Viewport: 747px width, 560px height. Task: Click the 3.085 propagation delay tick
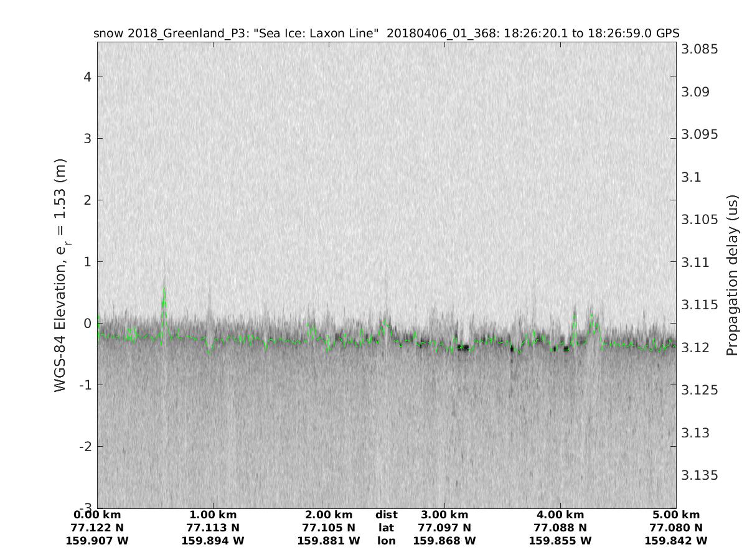(x=700, y=49)
